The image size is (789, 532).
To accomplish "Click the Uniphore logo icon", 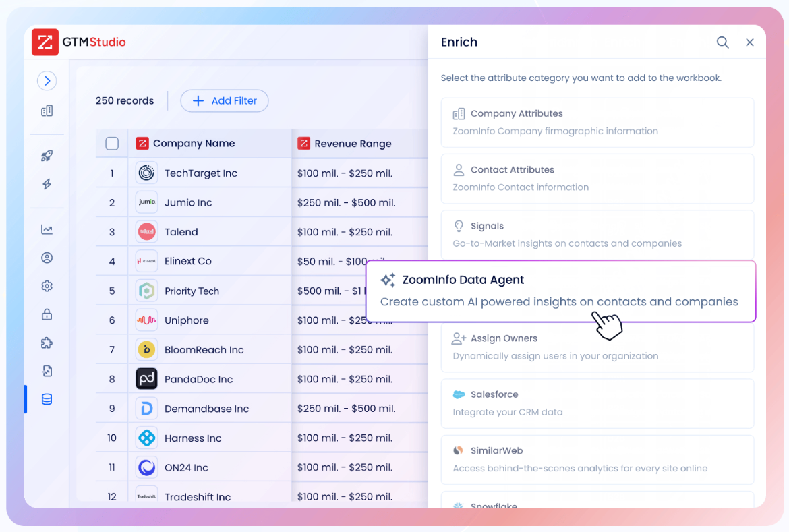I will point(146,320).
